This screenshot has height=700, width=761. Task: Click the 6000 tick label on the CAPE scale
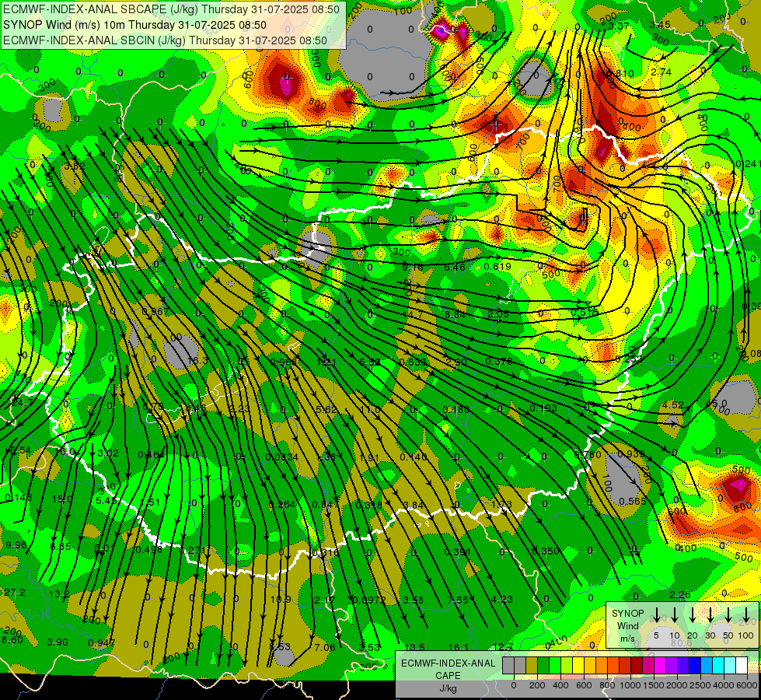746,685
